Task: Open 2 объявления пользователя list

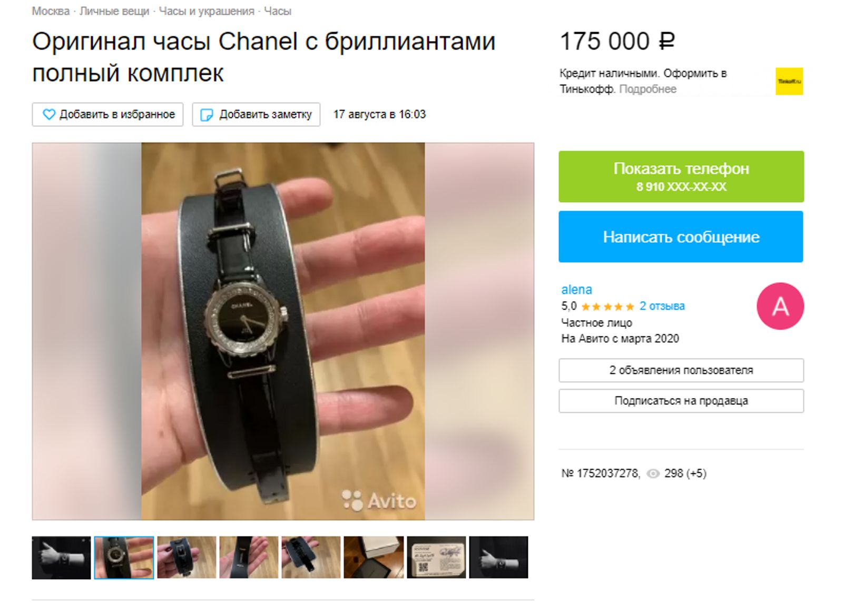Action: click(681, 370)
